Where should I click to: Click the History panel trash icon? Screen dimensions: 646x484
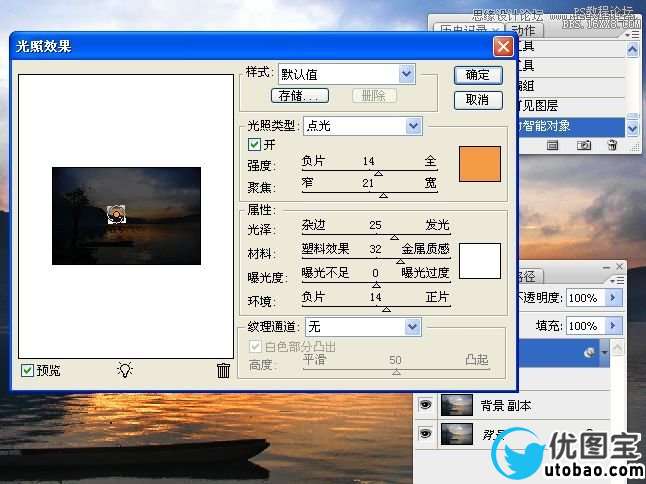click(x=612, y=145)
